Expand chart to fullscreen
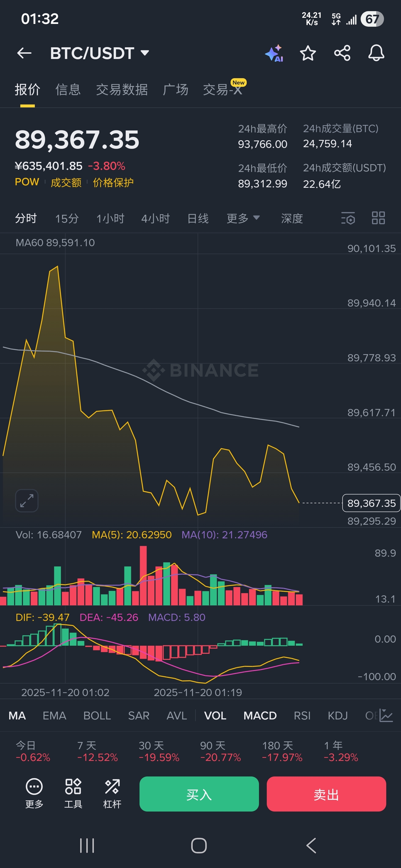 point(27,500)
